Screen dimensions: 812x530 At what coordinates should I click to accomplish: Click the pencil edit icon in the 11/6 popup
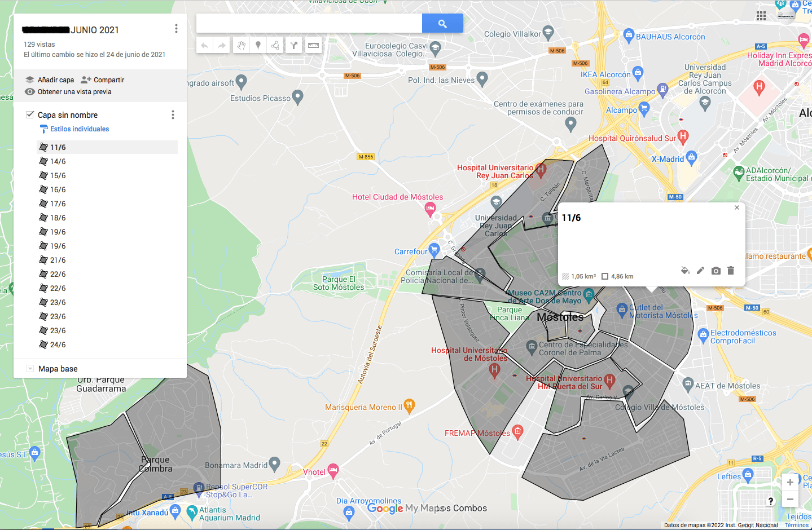[x=700, y=271]
